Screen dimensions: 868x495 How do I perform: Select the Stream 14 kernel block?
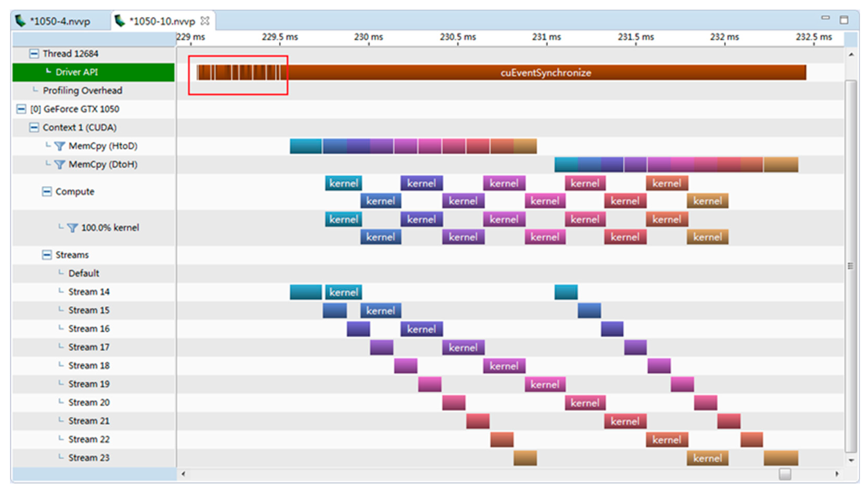point(343,292)
